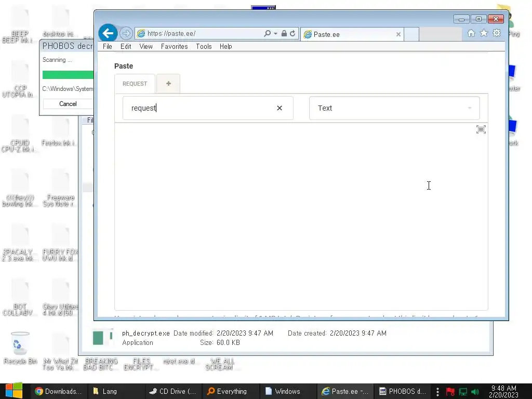Select the CPUID CPU-Z desktop shortcut
Screen dimensions: 532x399
click(x=19, y=134)
